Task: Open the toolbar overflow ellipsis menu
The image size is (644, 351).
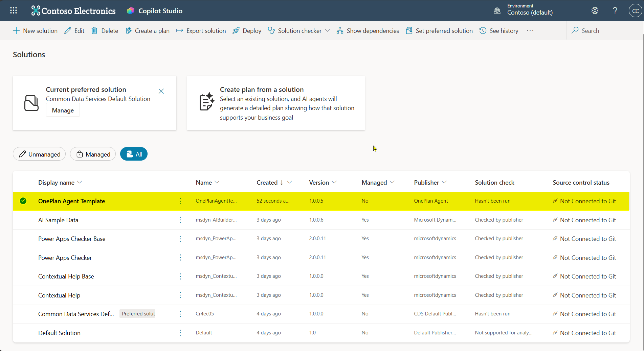Action: pos(530,30)
